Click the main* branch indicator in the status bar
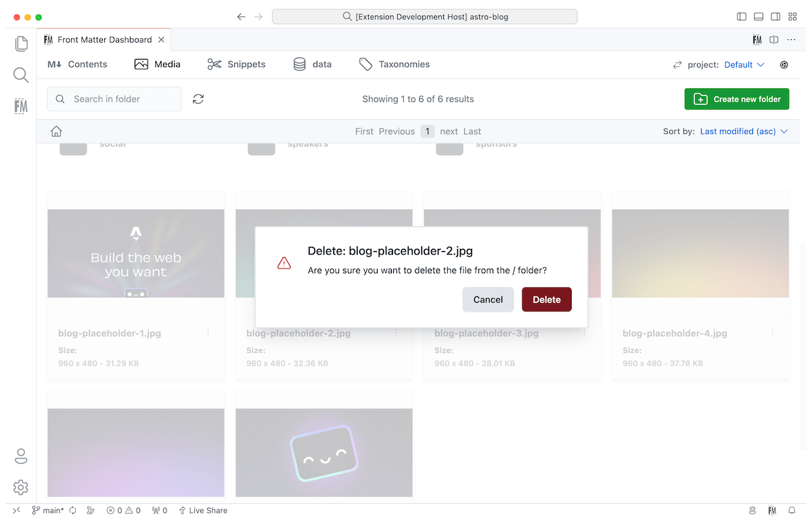812x523 pixels. point(47,510)
